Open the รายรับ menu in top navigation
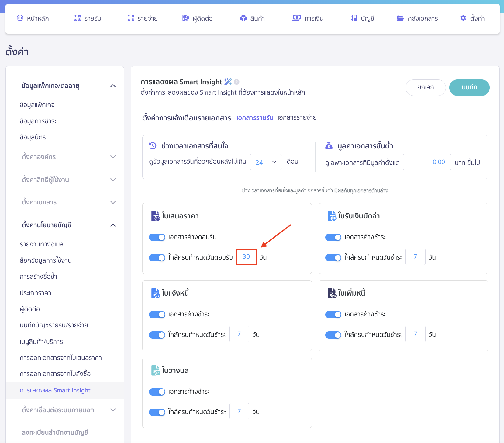 coord(88,18)
